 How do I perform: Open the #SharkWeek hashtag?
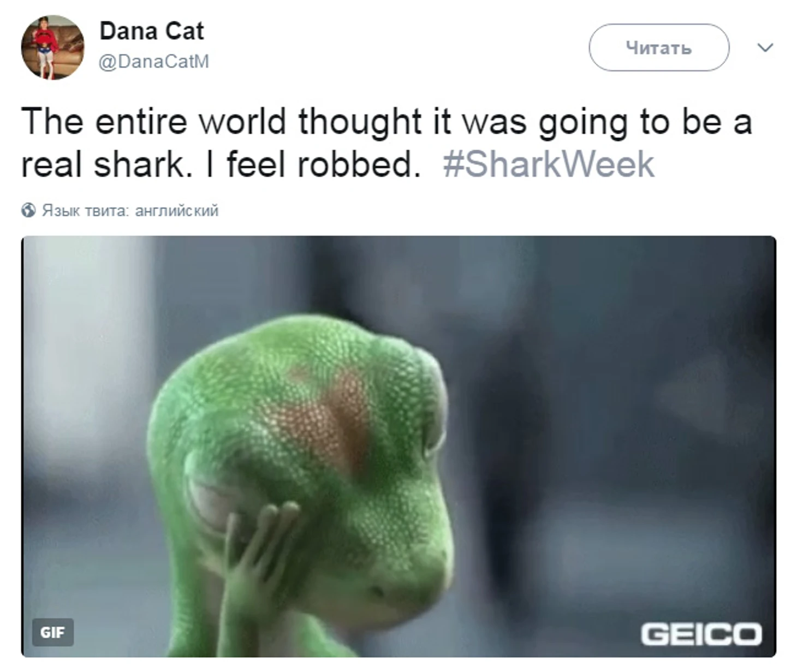click(x=549, y=164)
